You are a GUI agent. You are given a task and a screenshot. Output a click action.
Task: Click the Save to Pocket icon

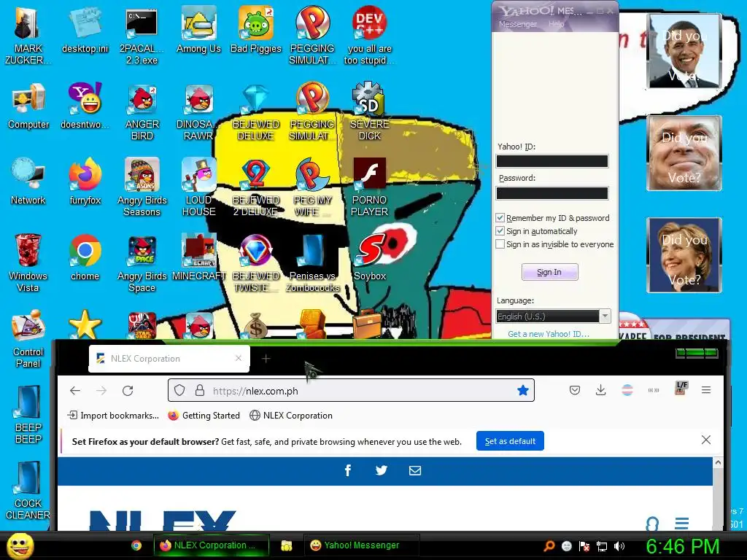point(575,391)
